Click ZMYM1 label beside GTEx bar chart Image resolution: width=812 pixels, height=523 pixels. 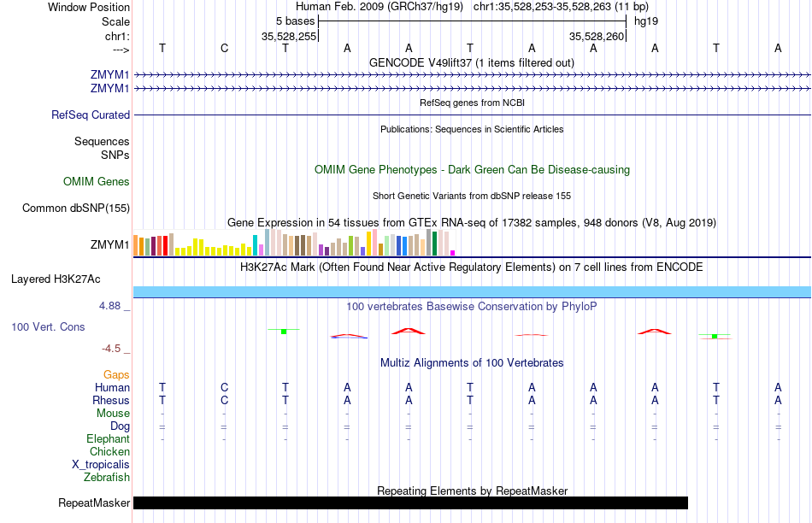[x=109, y=244]
